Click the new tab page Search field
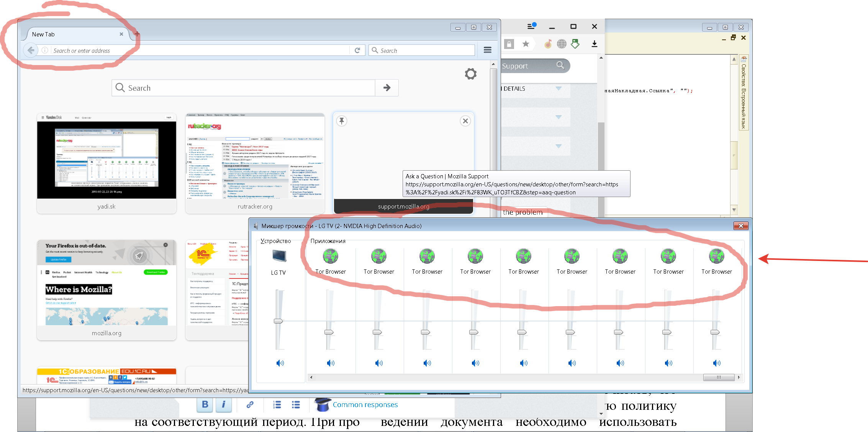Screen dimensions: 868x432 pyautogui.click(x=244, y=88)
